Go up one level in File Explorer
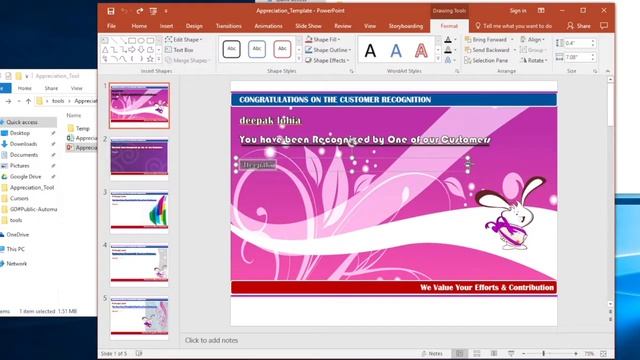 coord(28,101)
